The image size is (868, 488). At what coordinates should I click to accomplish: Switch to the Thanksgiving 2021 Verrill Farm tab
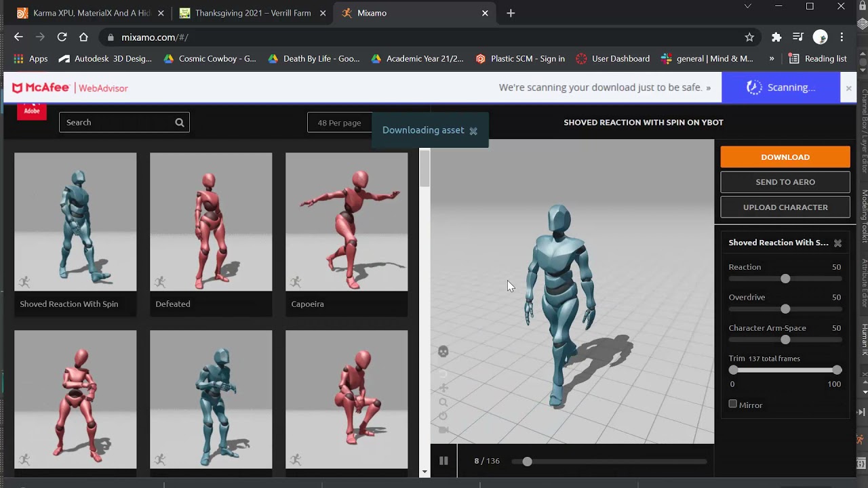tap(251, 13)
